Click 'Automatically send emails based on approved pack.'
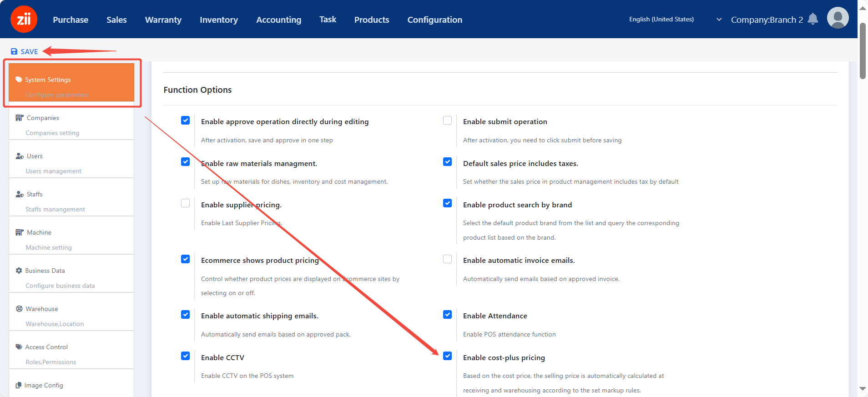 click(x=276, y=334)
